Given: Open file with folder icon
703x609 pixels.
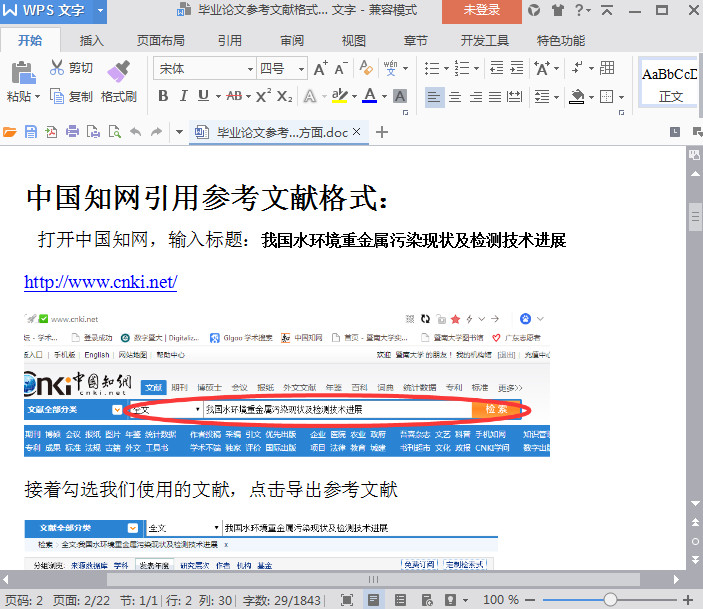Looking at the screenshot, I should coord(10,132).
